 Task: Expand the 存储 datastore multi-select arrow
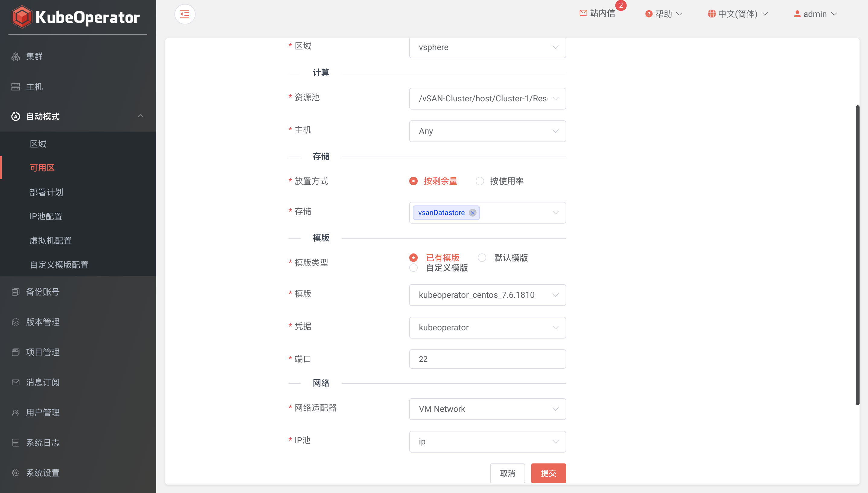tap(555, 213)
